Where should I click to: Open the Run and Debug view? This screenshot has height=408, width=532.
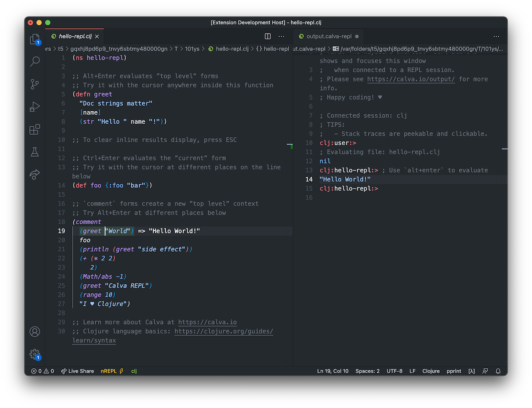point(35,107)
